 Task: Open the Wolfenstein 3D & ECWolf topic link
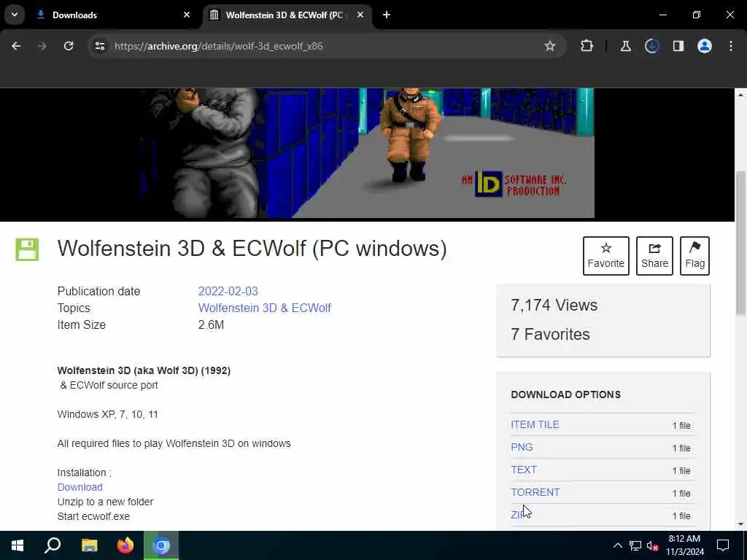pos(264,308)
